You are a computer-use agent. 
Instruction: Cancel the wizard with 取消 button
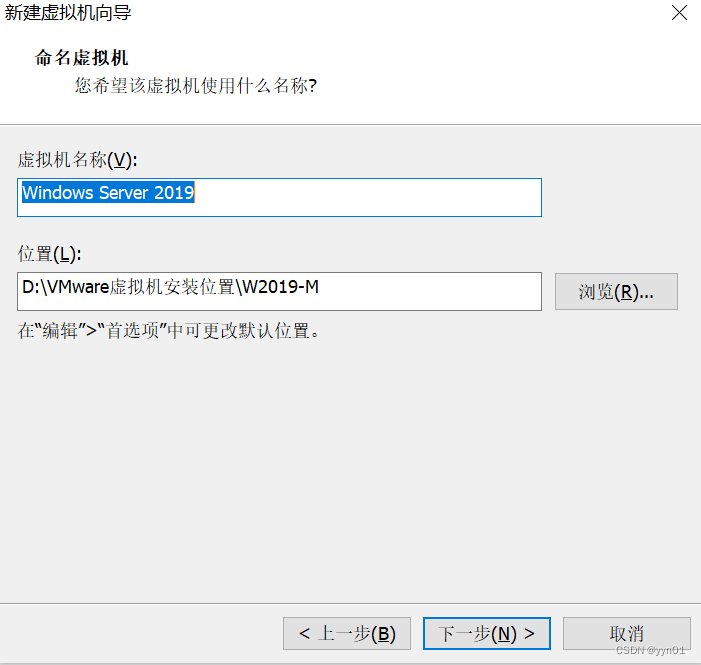coord(626,633)
